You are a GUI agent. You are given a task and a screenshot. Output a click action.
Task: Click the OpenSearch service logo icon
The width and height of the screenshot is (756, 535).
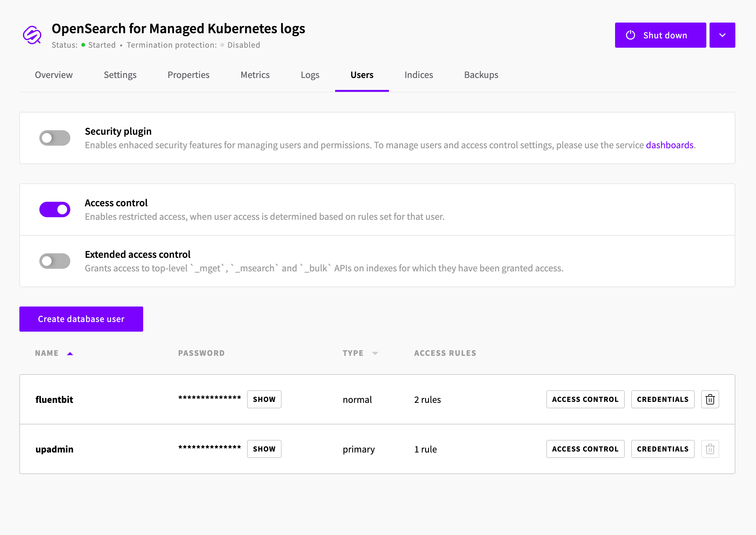pyautogui.click(x=32, y=35)
